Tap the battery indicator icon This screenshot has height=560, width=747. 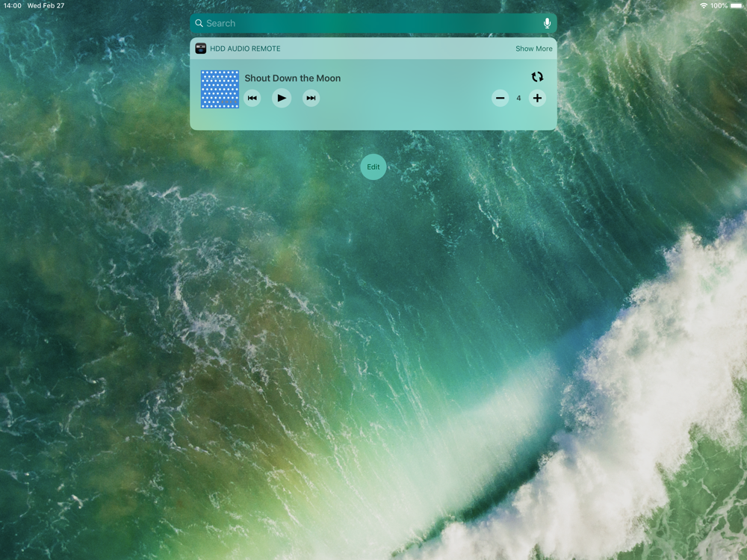(737, 6)
